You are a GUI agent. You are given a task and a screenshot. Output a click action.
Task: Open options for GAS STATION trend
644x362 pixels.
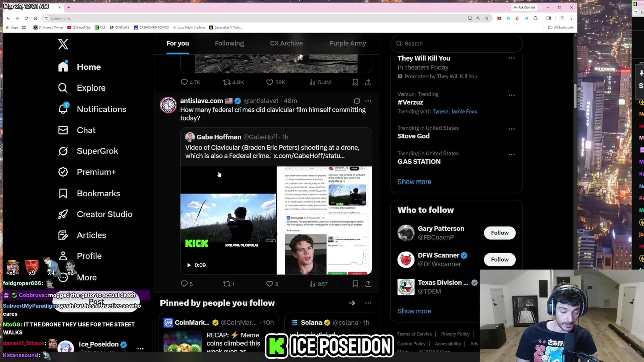coord(512,154)
